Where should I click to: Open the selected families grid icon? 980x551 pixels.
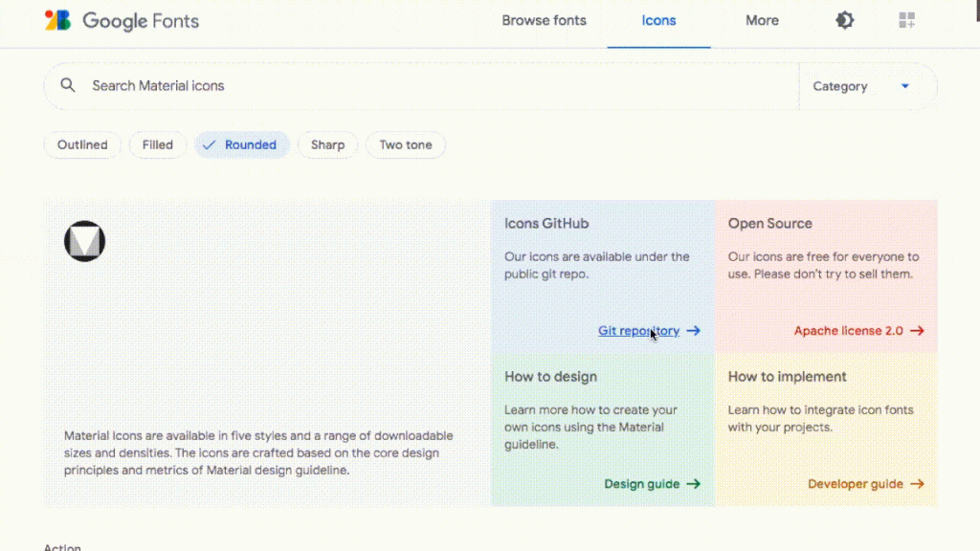[907, 21]
